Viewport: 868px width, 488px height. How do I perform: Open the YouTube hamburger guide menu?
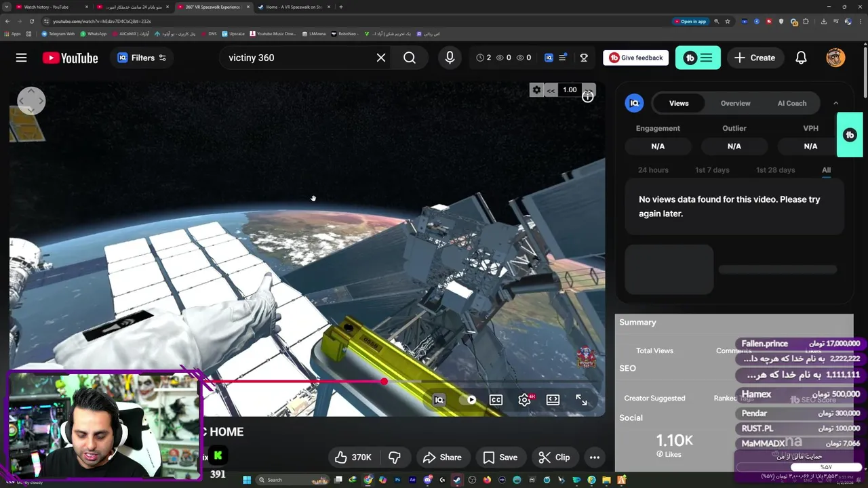(x=21, y=58)
